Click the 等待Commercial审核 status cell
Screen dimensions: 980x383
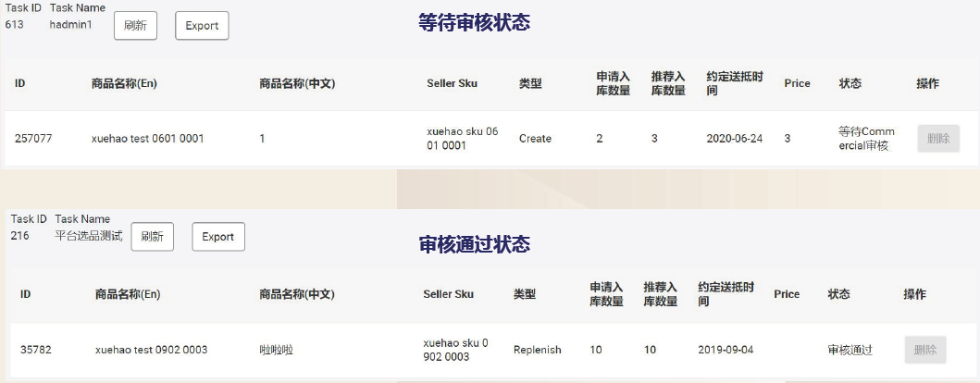866,139
